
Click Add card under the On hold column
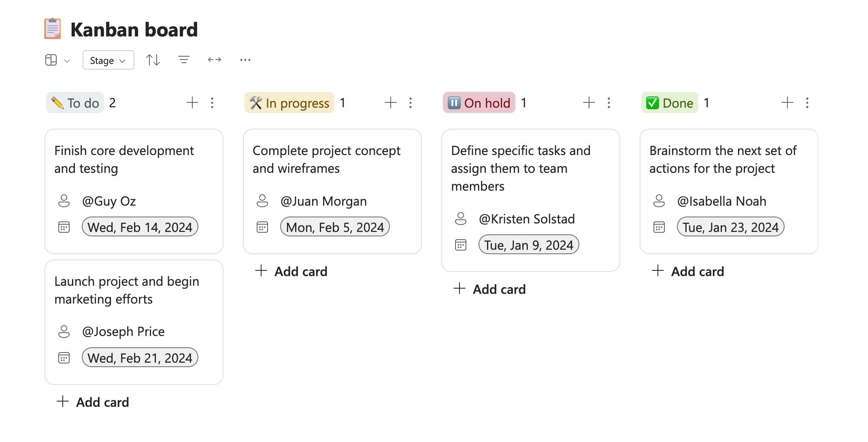click(x=489, y=289)
